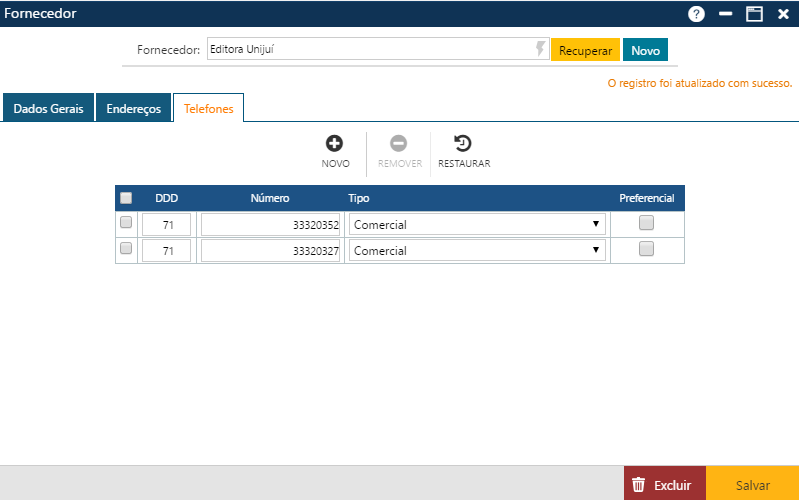
Task: Click the Remover minus icon
Action: pos(399,144)
